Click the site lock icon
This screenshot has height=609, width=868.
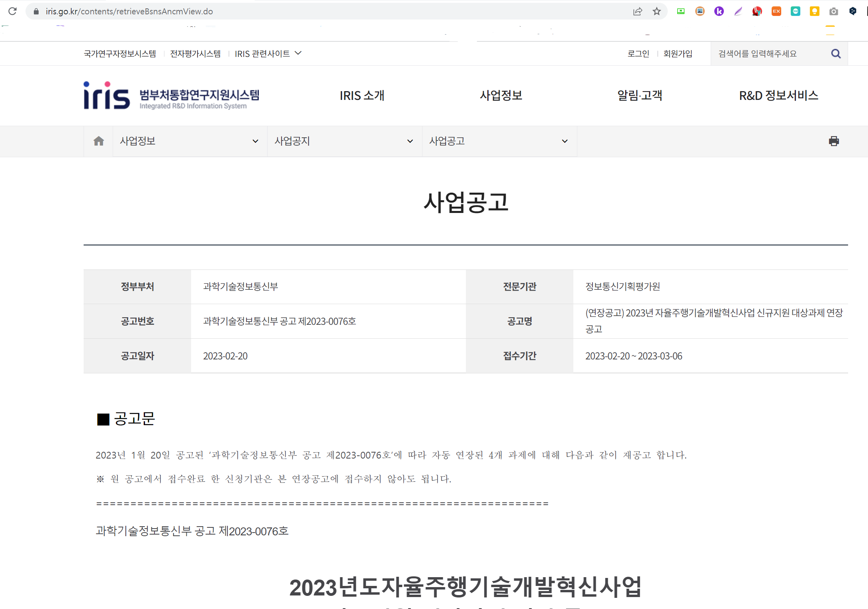pos(36,12)
